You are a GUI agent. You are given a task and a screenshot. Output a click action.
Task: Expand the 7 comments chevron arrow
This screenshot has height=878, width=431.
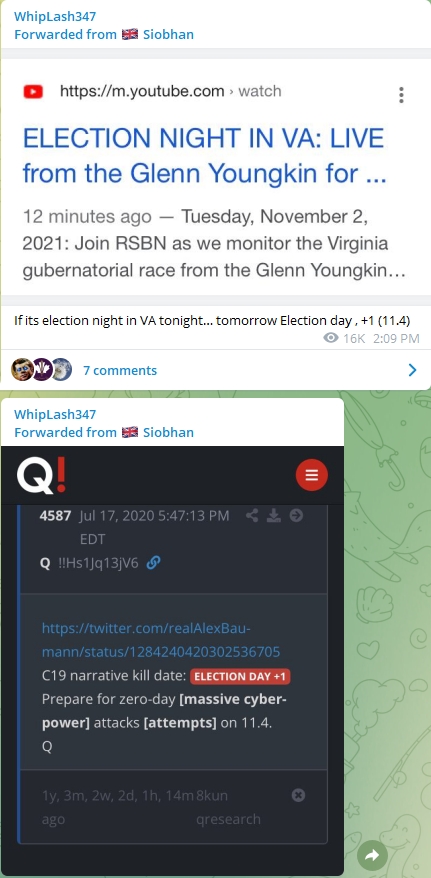pyautogui.click(x=413, y=370)
